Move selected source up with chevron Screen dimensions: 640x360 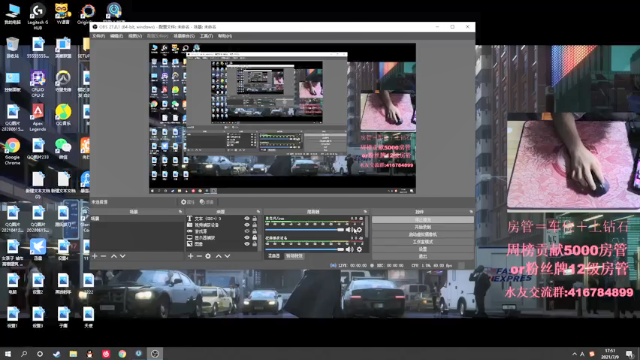[x=218, y=256]
